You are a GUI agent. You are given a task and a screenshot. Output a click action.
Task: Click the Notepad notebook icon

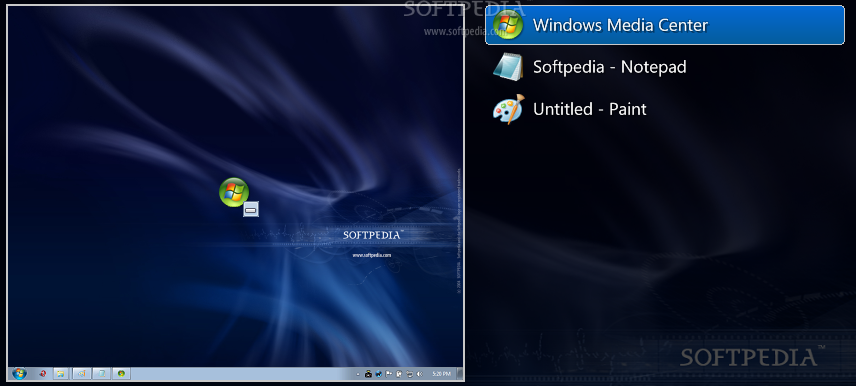[x=508, y=67]
